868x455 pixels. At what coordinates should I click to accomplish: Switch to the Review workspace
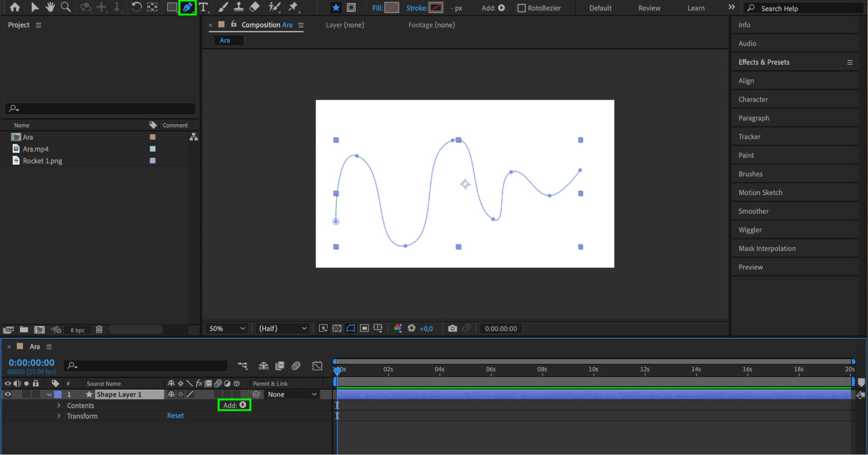[x=649, y=8]
